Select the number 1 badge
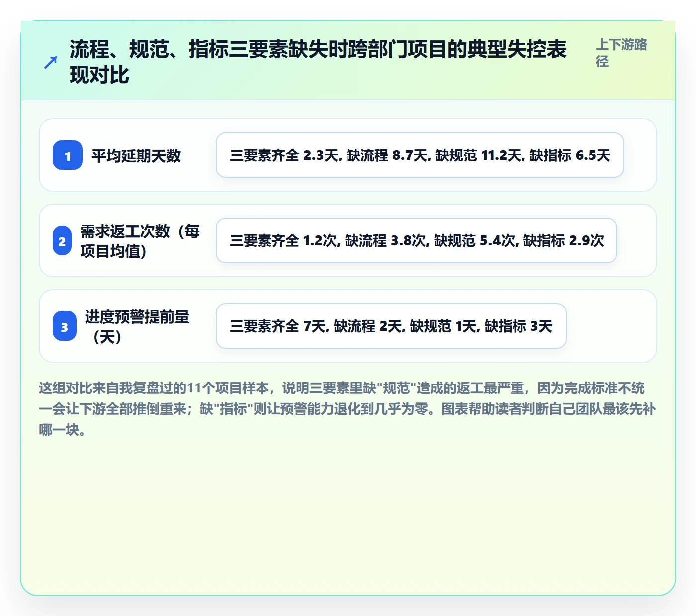Image resolution: width=696 pixels, height=616 pixels. point(68,155)
